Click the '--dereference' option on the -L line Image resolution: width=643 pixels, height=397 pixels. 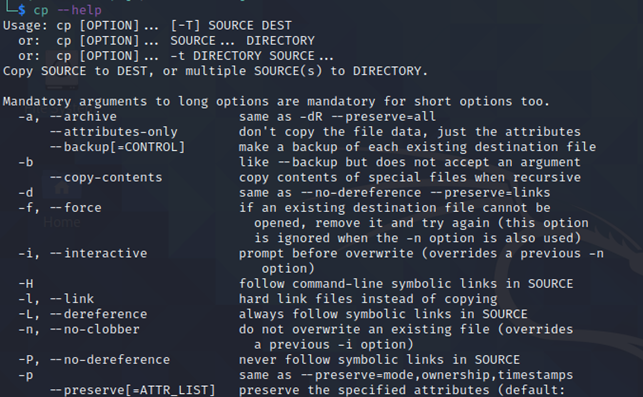(x=98, y=314)
